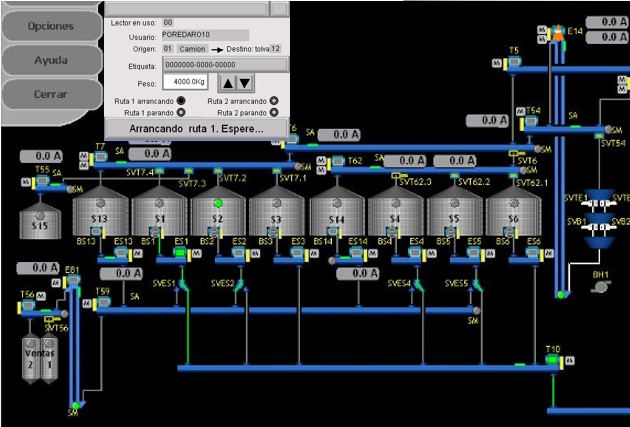Screen dimensions: 630x427
Task: Click the E14 elevator motor icon
Action: click(557, 36)
